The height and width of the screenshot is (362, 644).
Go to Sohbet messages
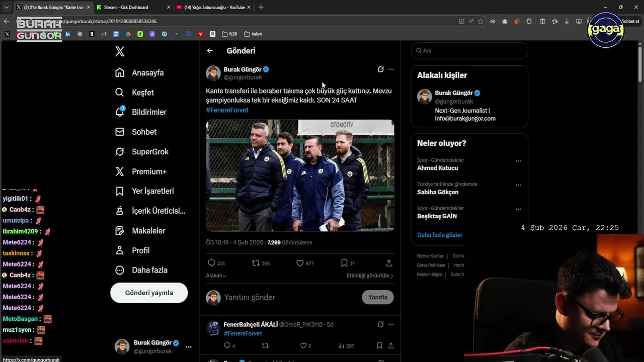[136, 132]
